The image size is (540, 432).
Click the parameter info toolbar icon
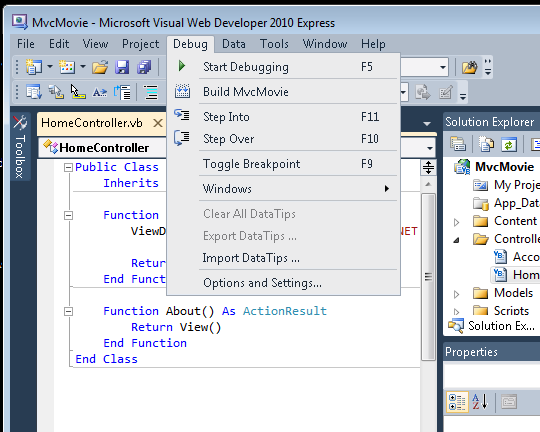click(x=56, y=92)
